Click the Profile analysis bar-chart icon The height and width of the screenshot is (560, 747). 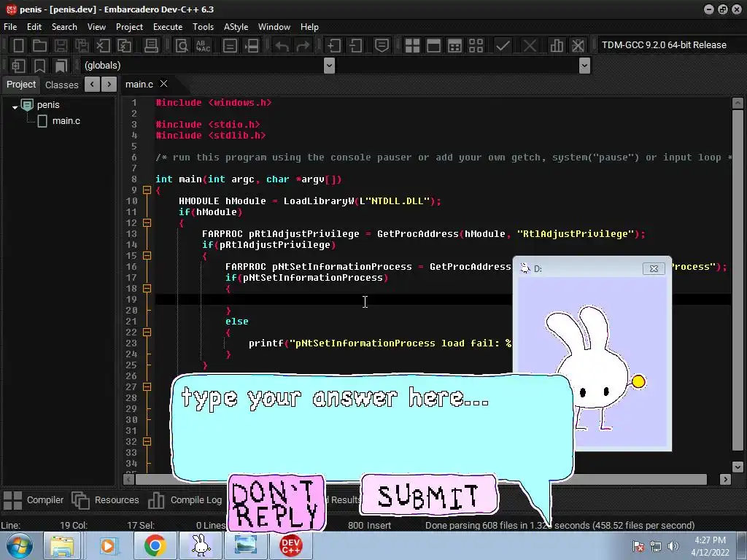point(557,46)
